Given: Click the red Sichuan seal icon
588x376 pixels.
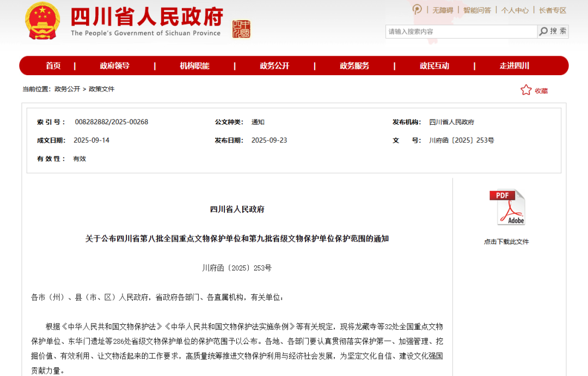Looking at the screenshot, I should (x=241, y=29).
